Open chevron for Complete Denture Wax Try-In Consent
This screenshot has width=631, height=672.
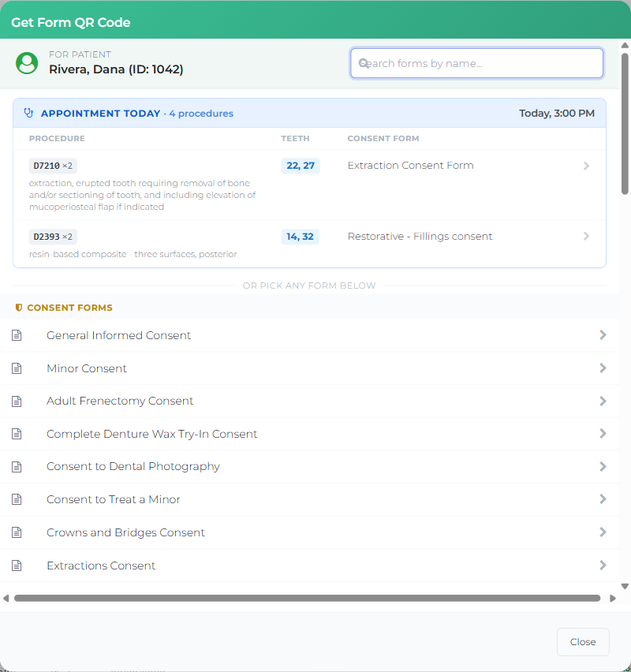pos(603,433)
